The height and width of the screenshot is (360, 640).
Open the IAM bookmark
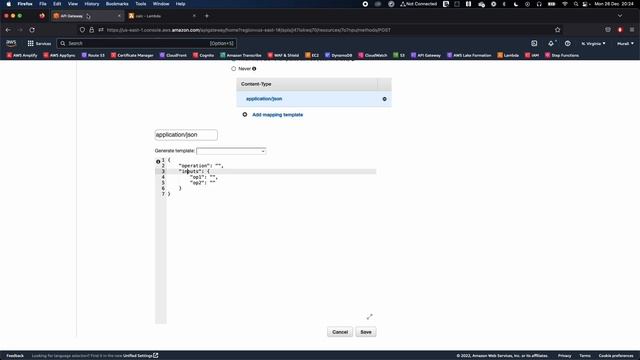(x=532, y=55)
